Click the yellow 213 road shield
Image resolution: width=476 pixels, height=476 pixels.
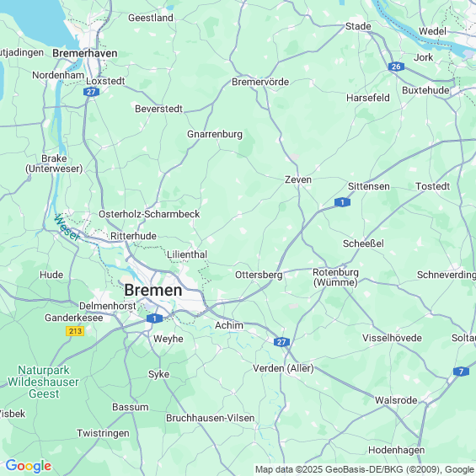75,331
